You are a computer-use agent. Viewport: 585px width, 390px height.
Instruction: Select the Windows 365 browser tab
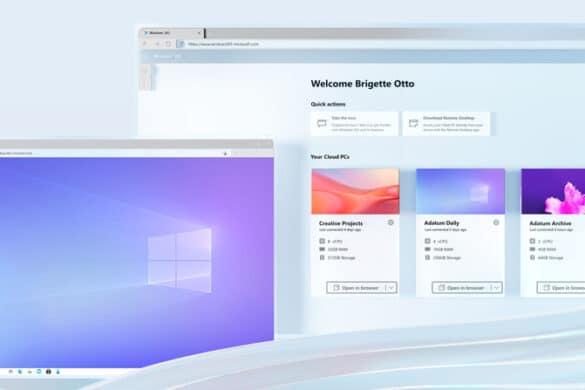pos(172,33)
